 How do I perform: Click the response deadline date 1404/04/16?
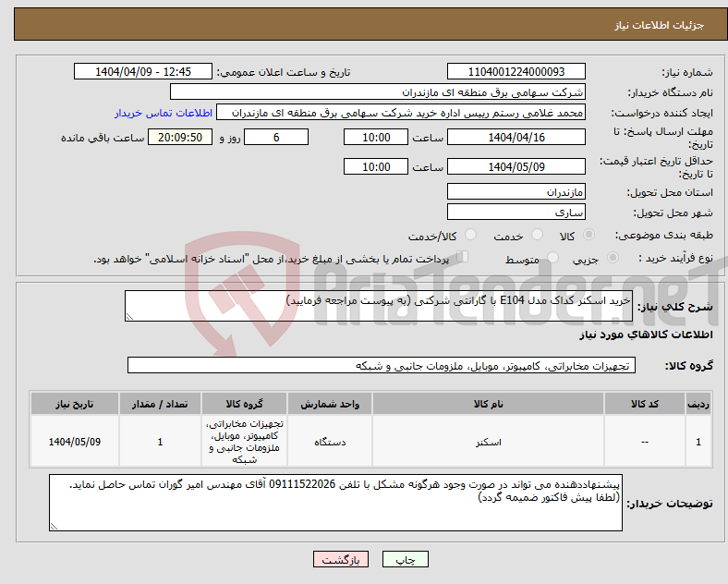[x=516, y=138]
